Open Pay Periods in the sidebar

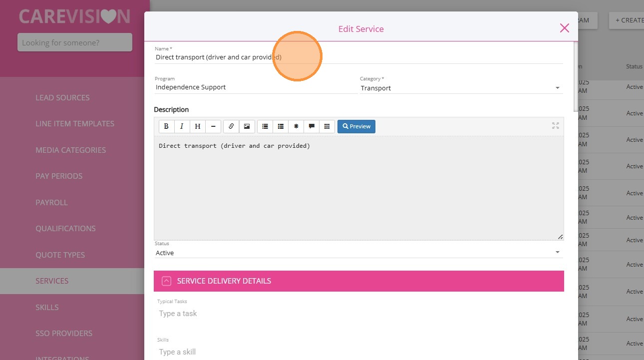[59, 176]
